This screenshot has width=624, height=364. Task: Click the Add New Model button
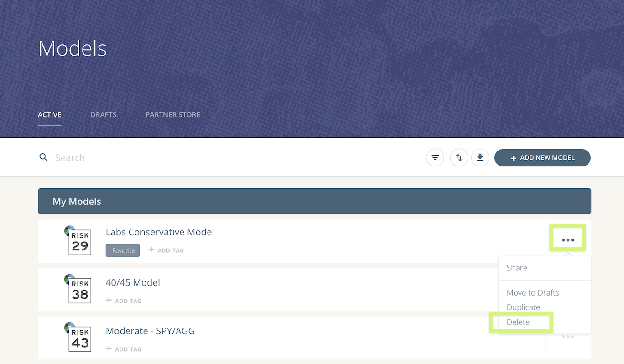click(x=542, y=158)
